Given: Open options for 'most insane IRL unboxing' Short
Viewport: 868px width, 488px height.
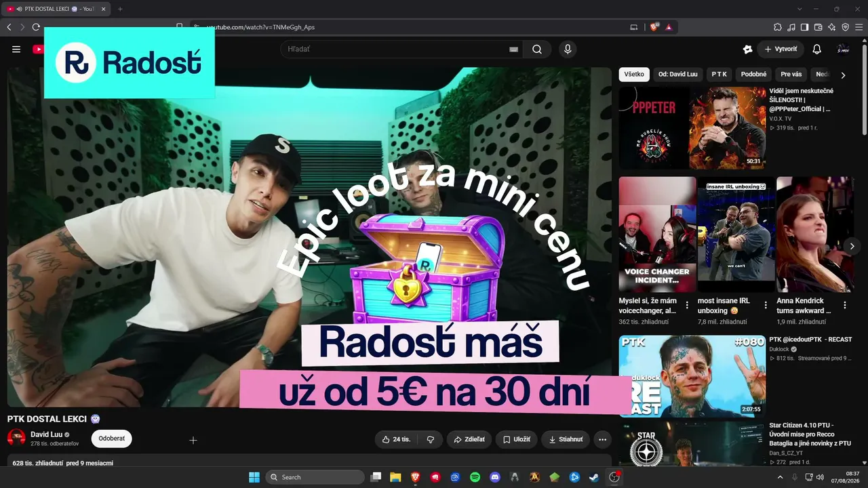Looking at the screenshot, I should (x=766, y=305).
